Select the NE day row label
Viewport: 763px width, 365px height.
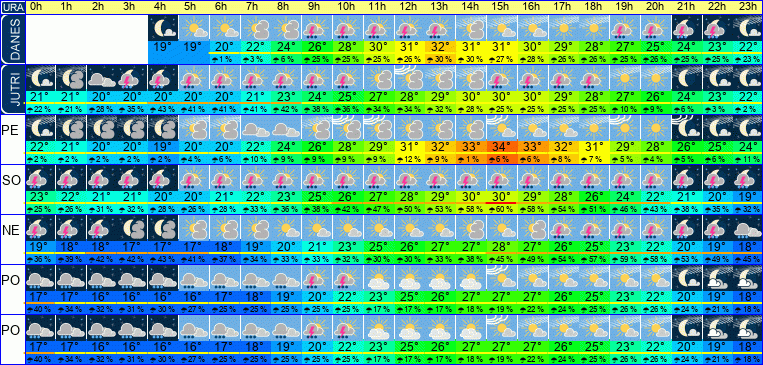coord(12,231)
